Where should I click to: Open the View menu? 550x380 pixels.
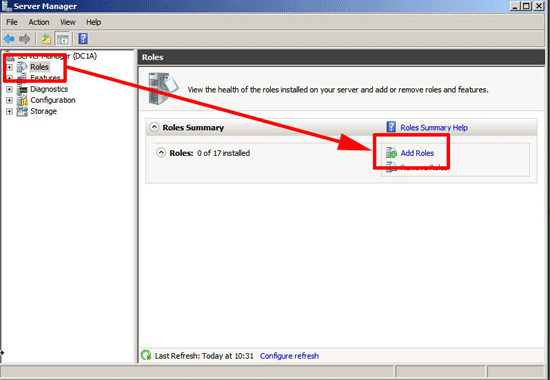[68, 22]
